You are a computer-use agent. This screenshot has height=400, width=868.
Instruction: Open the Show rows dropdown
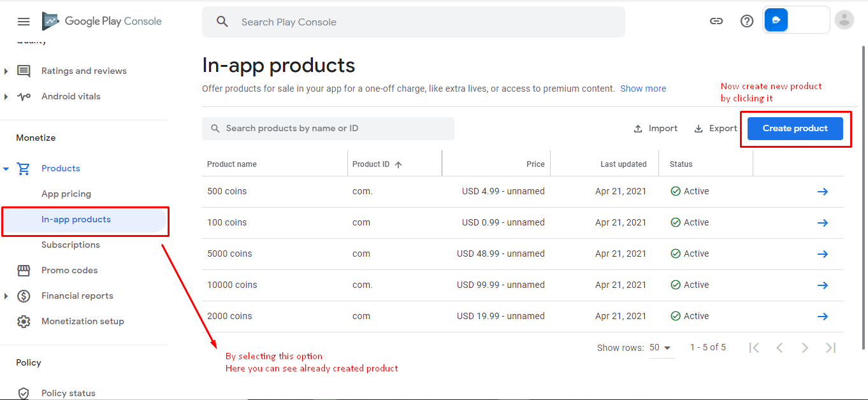pyautogui.click(x=661, y=348)
